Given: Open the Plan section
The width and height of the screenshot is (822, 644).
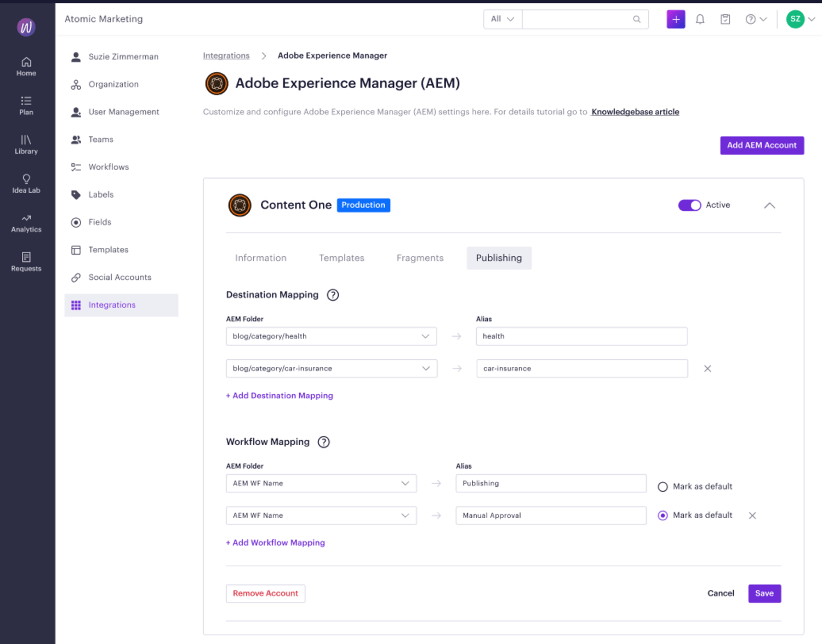Looking at the screenshot, I should click(x=26, y=106).
